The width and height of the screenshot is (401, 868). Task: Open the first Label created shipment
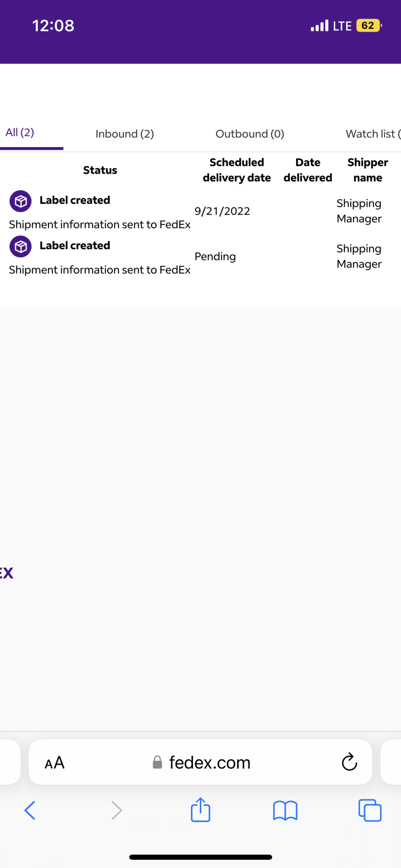coord(75,200)
